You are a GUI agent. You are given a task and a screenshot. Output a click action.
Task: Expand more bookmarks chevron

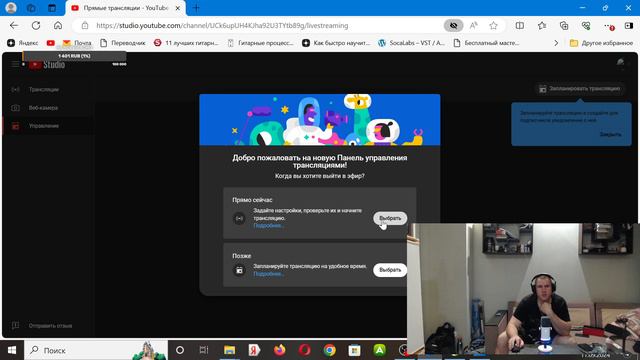point(556,43)
